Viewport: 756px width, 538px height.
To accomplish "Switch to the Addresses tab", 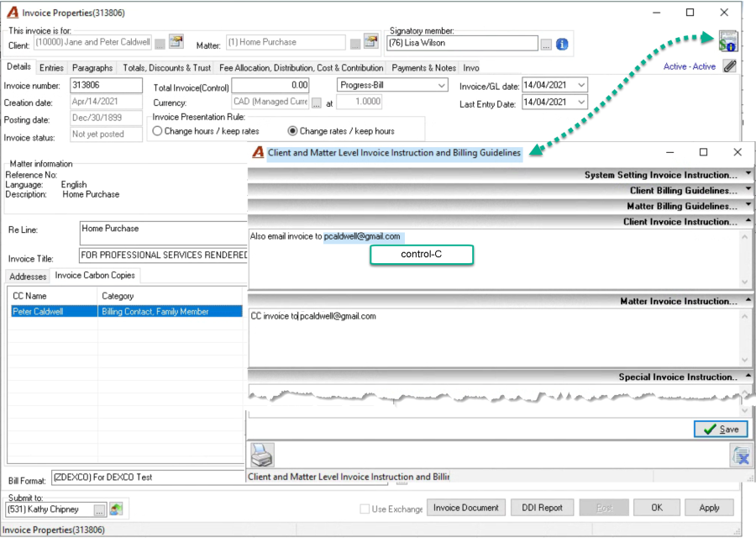I will [x=28, y=277].
